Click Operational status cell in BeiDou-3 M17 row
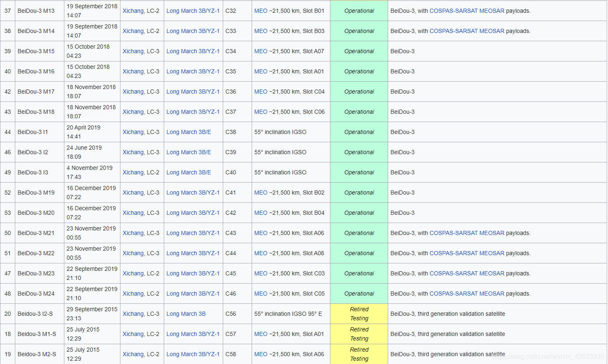 [x=359, y=92]
